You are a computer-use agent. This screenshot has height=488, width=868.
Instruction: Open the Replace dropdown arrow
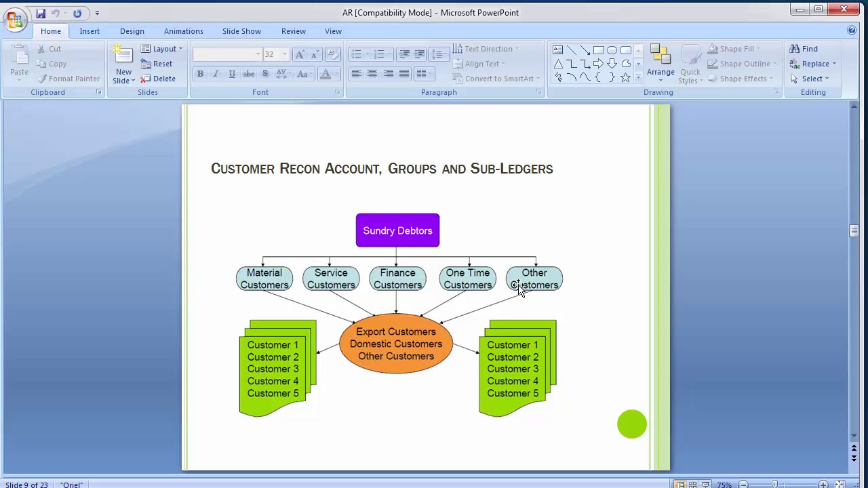[834, 64]
